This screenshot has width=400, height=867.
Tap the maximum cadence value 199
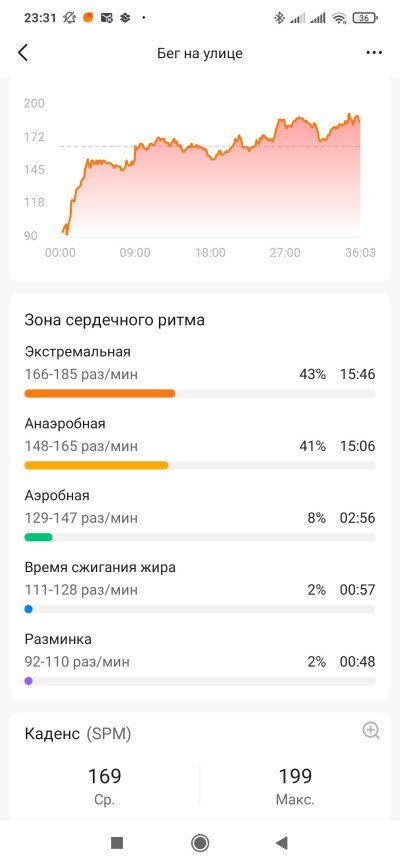click(x=295, y=776)
